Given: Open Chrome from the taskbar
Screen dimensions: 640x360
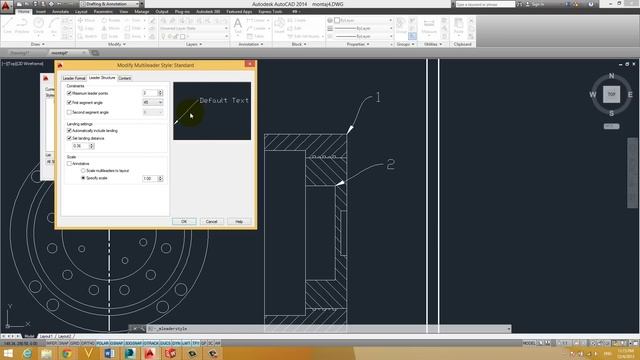Looking at the screenshot, I should pos(67,353).
